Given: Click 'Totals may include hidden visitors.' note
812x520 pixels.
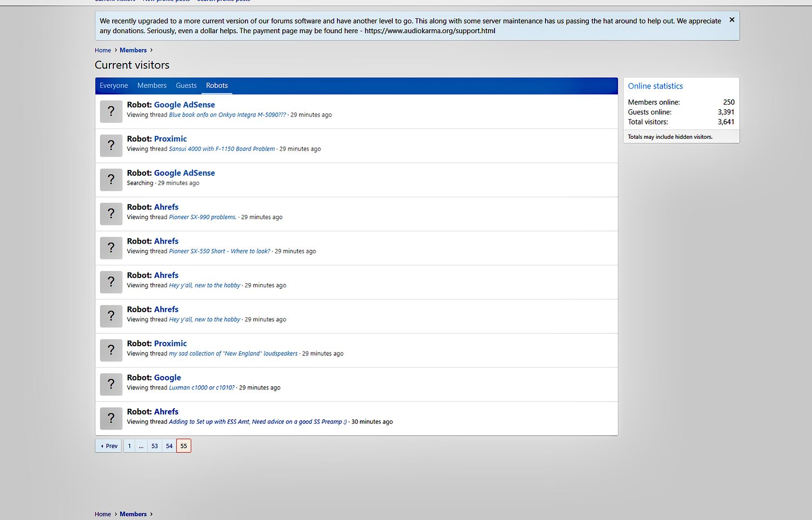Looking at the screenshot, I should (670, 137).
